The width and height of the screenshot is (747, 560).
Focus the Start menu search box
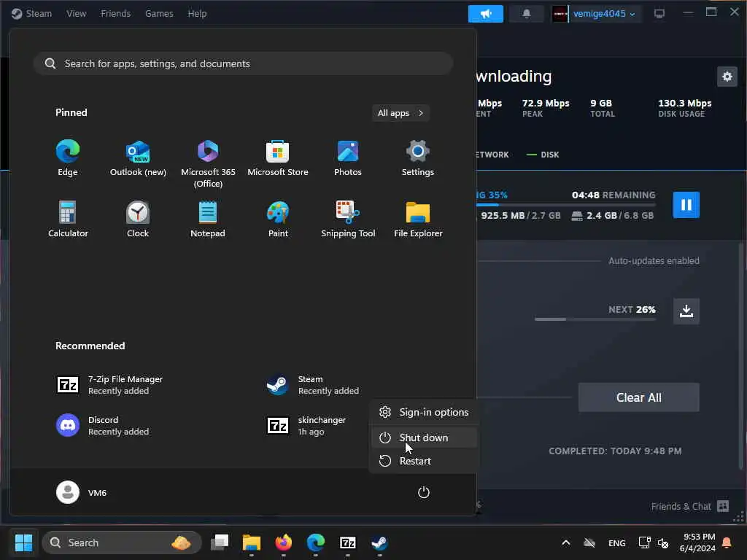(x=243, y=63)
